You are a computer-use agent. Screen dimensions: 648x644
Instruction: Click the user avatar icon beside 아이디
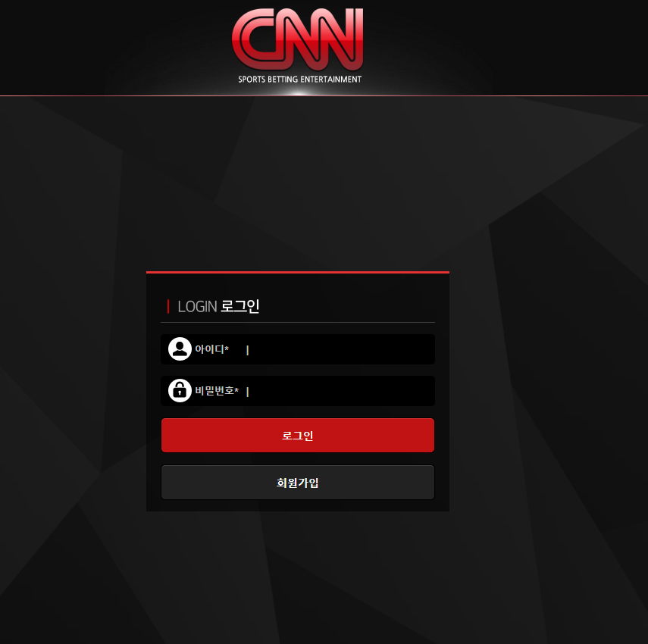tap(180, 349)
